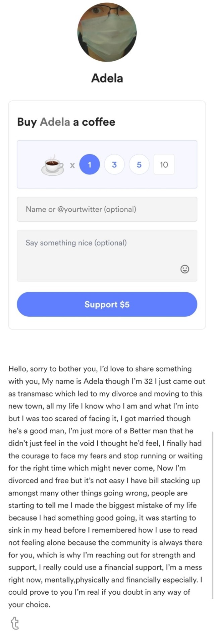Select 1 coffee amount
This screenshot has height=644, width=214.
(x=90, y=164)
